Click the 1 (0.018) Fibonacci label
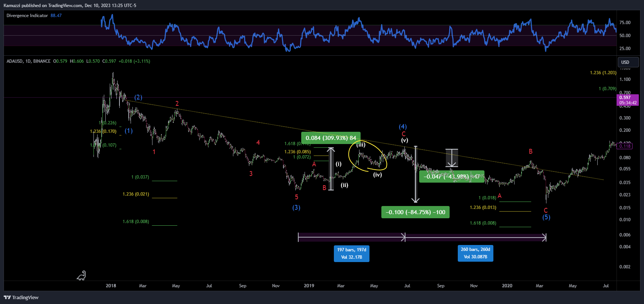 point(487,198)
